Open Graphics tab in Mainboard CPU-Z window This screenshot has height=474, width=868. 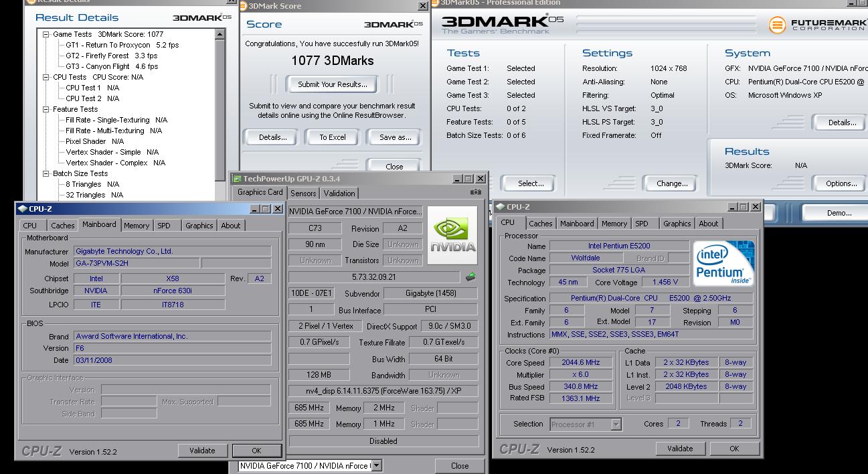(x=199, y=226)
